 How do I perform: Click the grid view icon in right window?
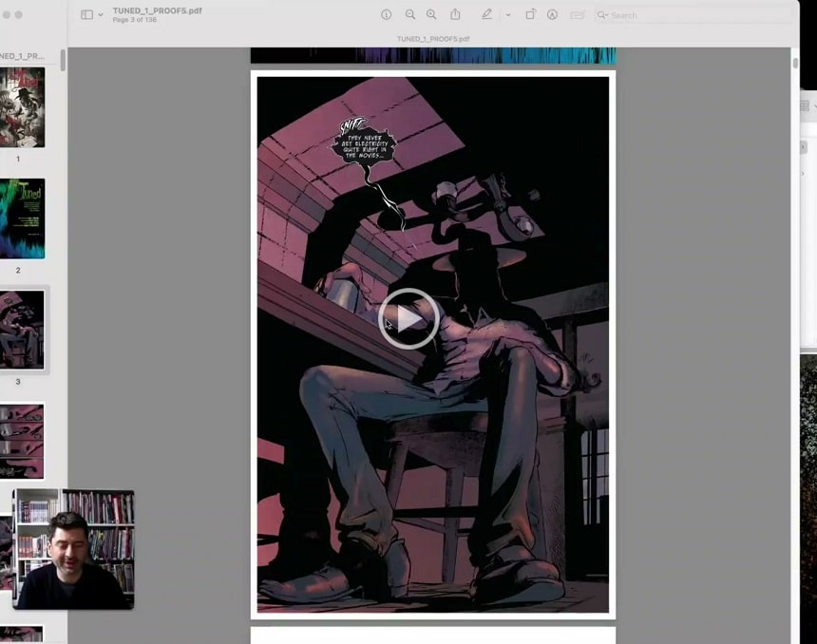pos(805,105)
